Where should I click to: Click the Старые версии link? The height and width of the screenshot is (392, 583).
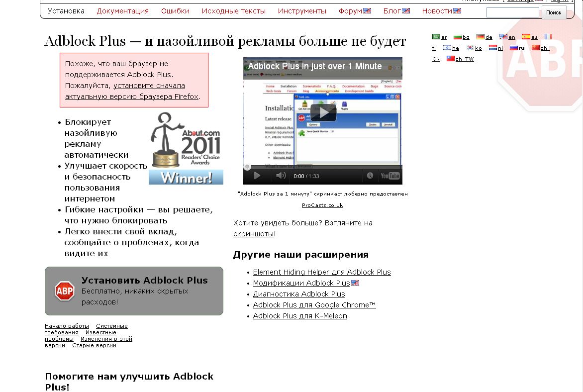94,346
